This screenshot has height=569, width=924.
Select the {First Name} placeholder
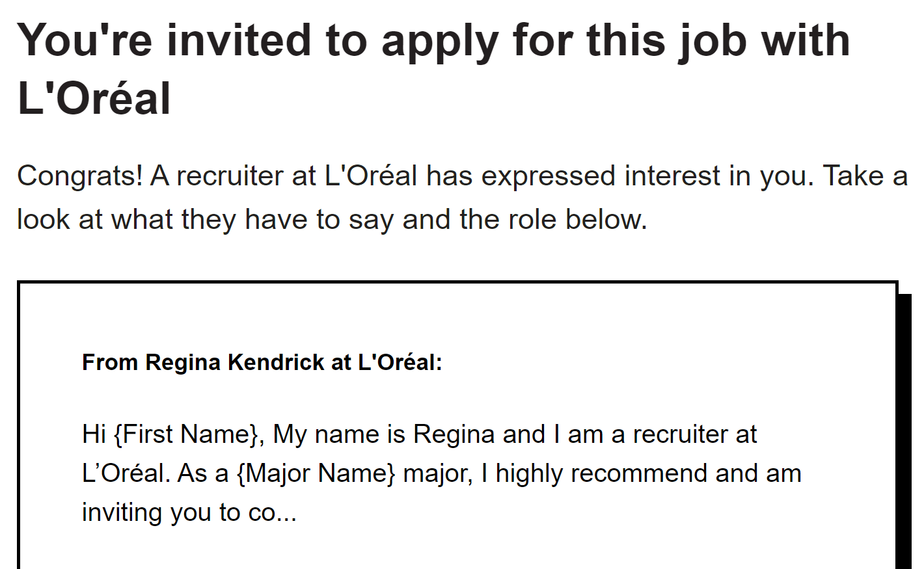tap(187, 434)
